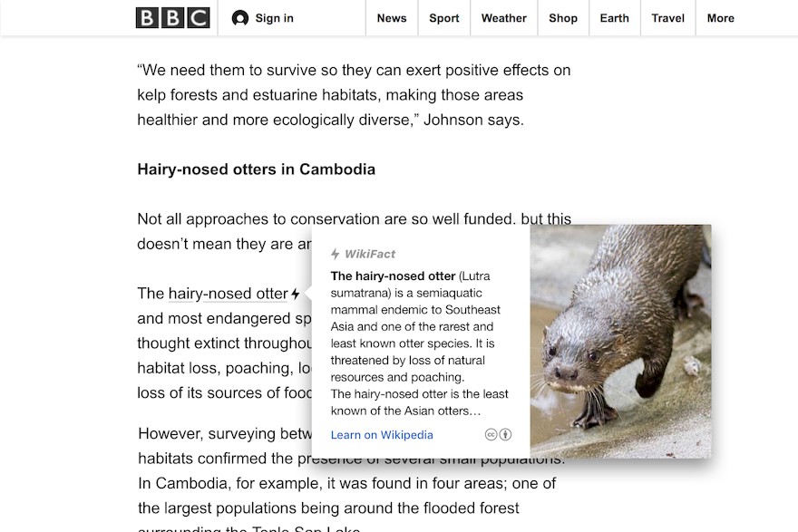Click the WikiFact lightning icon in popup
The image size is (798, 532).
click(x=335, y=254)
